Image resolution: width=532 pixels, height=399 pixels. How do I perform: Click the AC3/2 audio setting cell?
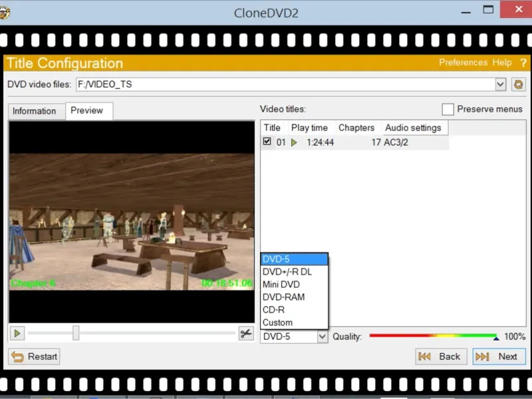click(396, 142)
